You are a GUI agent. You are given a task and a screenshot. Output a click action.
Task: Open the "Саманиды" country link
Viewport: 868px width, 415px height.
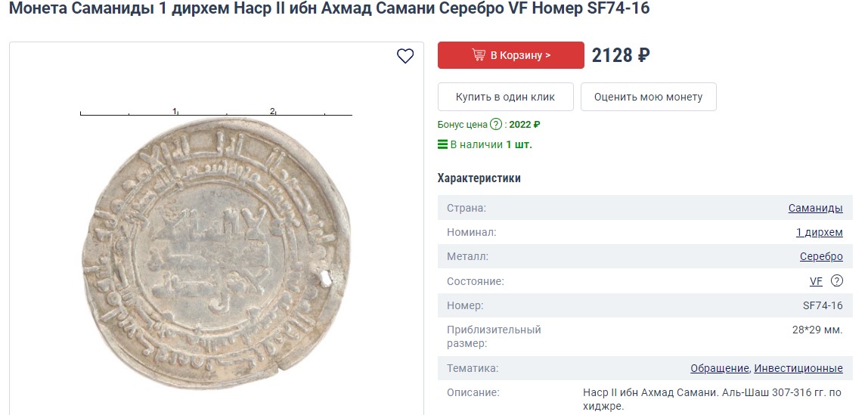pyautogui.click(x=815, y=208)
